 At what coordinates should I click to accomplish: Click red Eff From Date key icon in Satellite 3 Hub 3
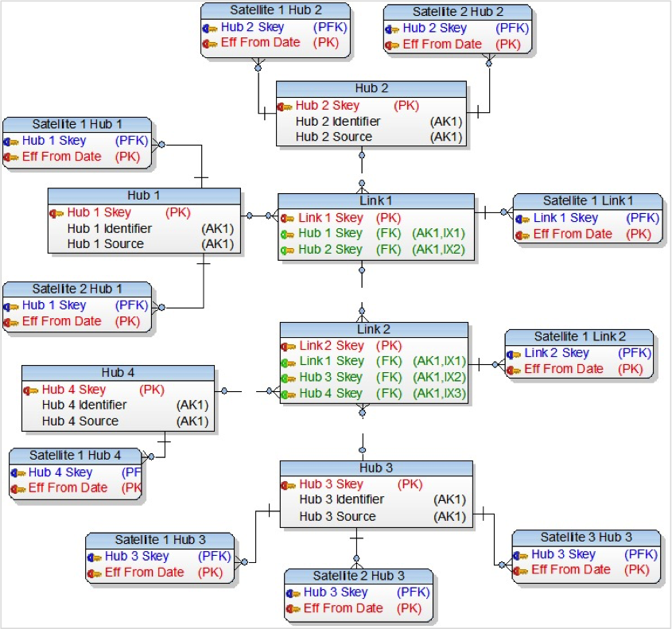(x=520, y=571)
